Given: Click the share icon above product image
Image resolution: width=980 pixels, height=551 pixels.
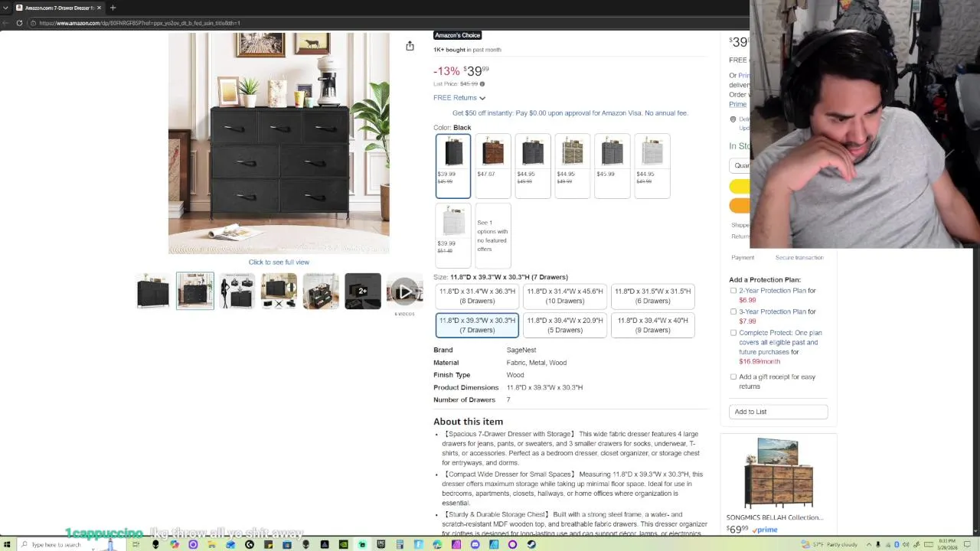Looking at the screenshot, I should pos(410,46).
